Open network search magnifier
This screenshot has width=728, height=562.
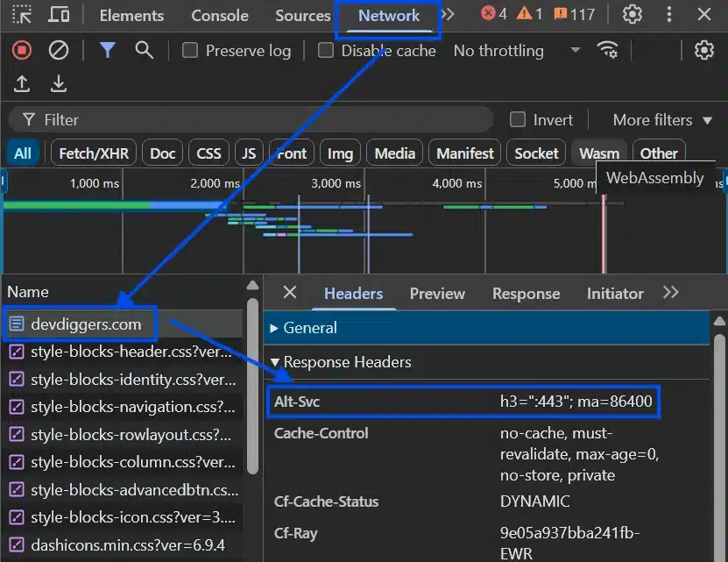(144, 50)
